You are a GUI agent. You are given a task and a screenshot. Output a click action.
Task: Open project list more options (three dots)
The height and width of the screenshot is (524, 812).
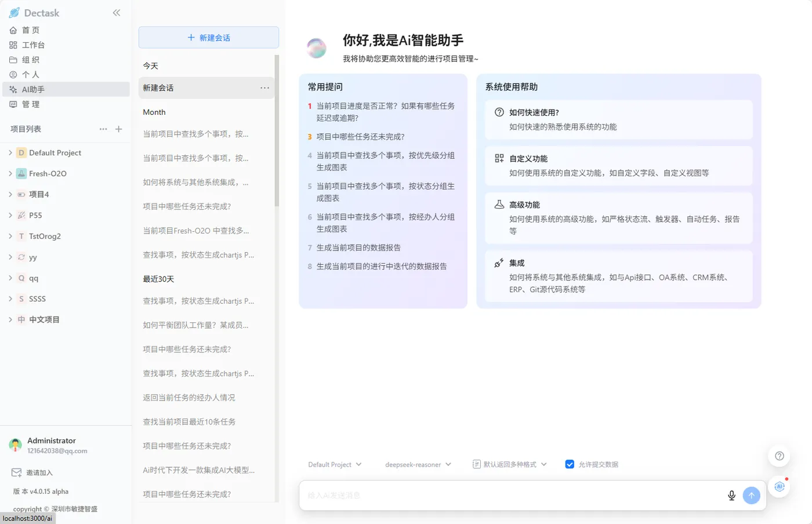[103, 129]
